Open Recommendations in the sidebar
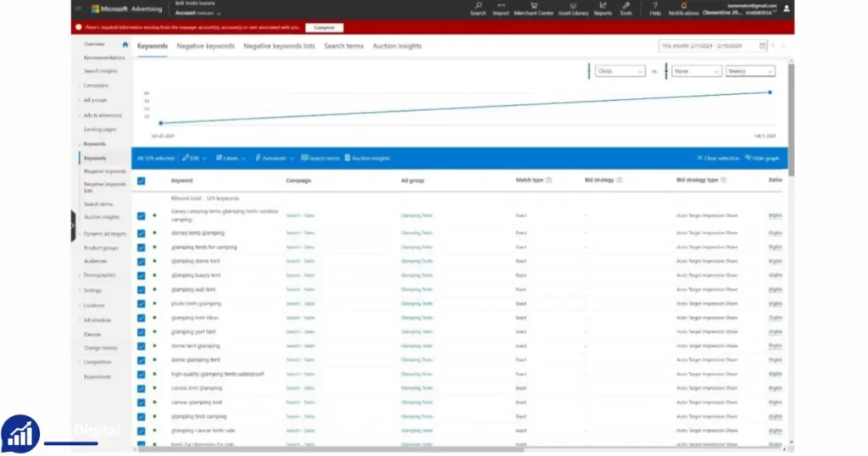The image size is (868, 456). 104,58
